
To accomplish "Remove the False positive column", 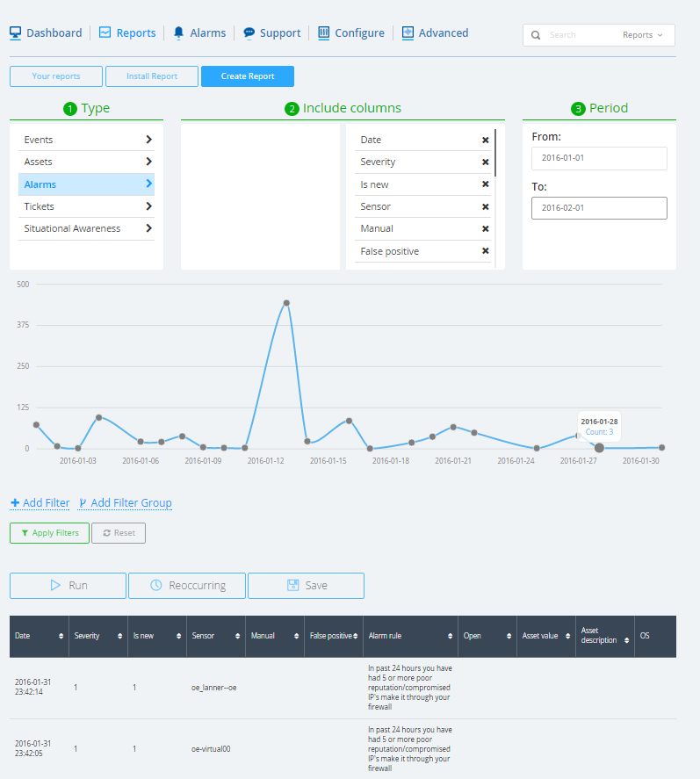I will pyautogui.click(x=485, y=251).
